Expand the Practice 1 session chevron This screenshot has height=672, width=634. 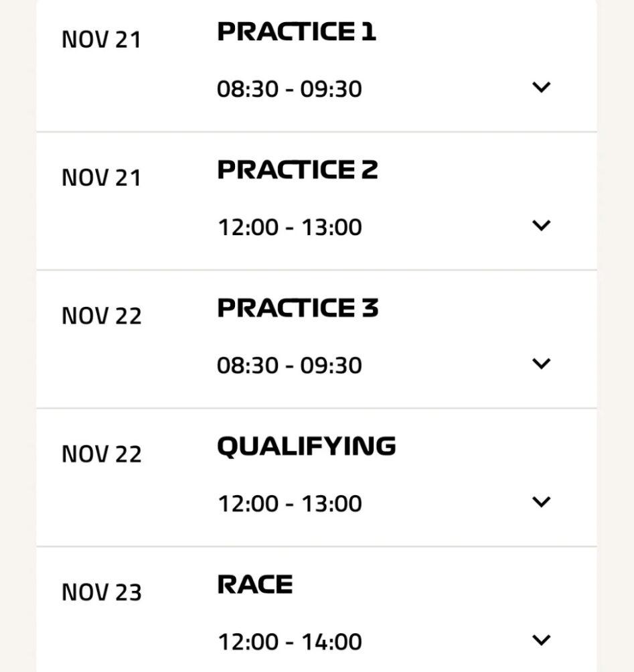click(541, 87)
